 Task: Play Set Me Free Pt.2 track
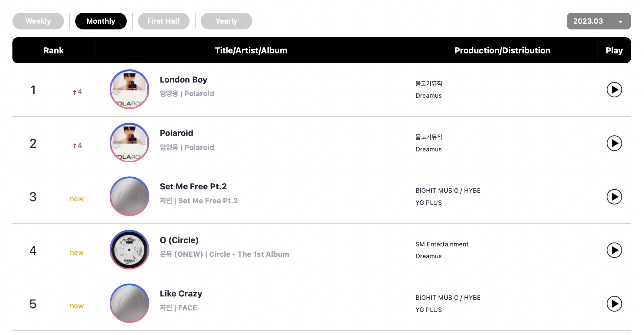point(614,197)
